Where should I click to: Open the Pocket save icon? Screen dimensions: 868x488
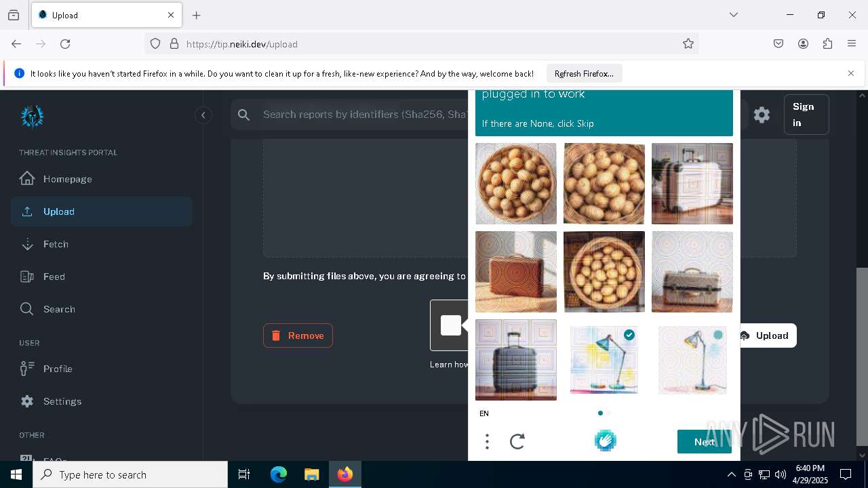point(778,44)
